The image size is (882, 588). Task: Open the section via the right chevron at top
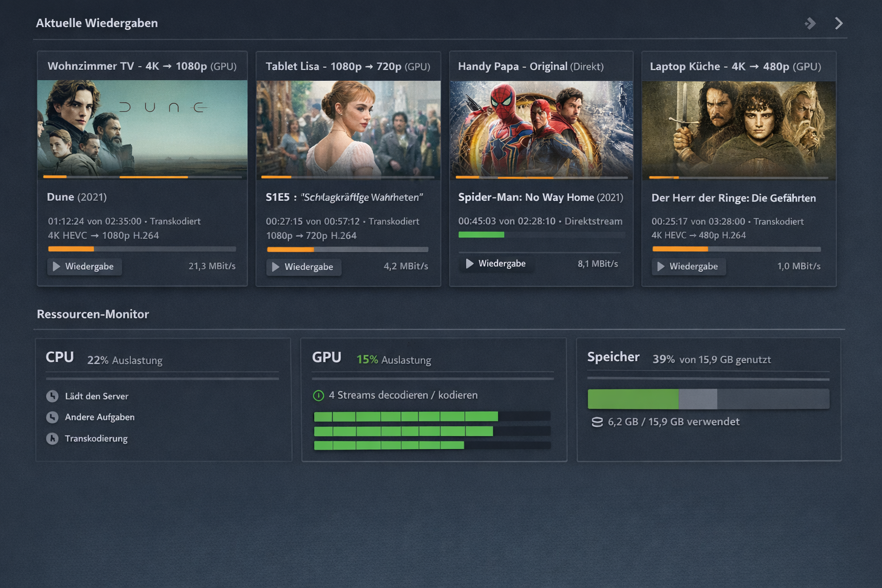click(838, 23)
